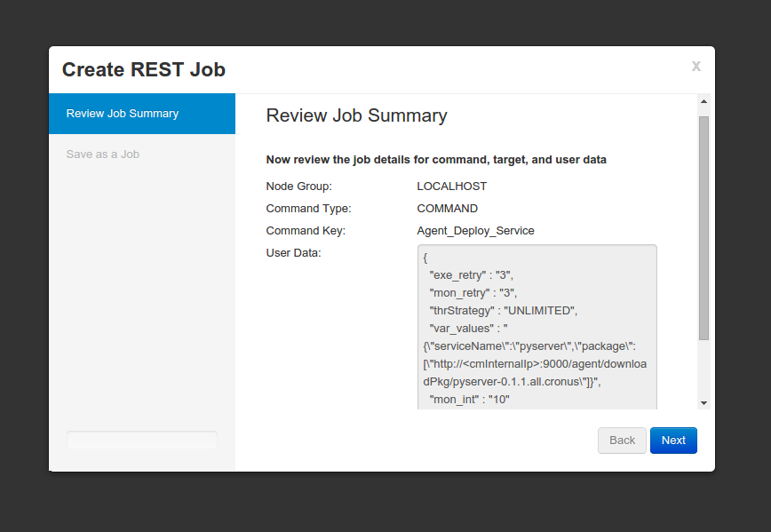Go back with the Back button

point(622,440)
